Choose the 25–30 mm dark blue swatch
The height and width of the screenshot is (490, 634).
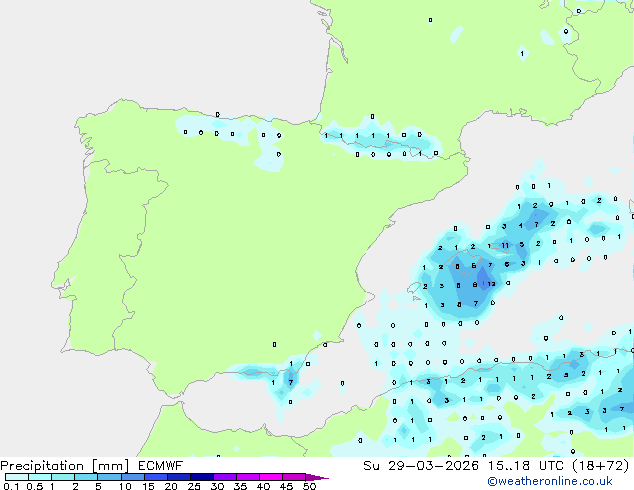pos(201,477)
